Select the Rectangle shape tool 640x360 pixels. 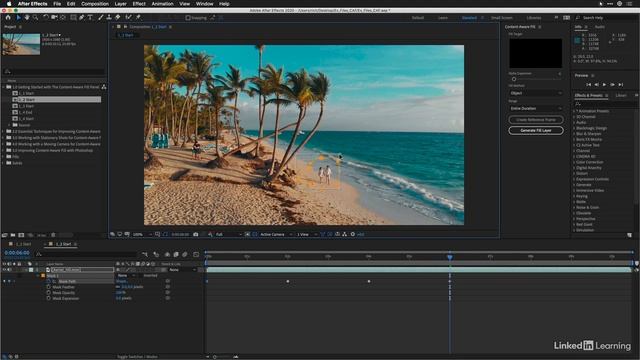tap(73, 18)
